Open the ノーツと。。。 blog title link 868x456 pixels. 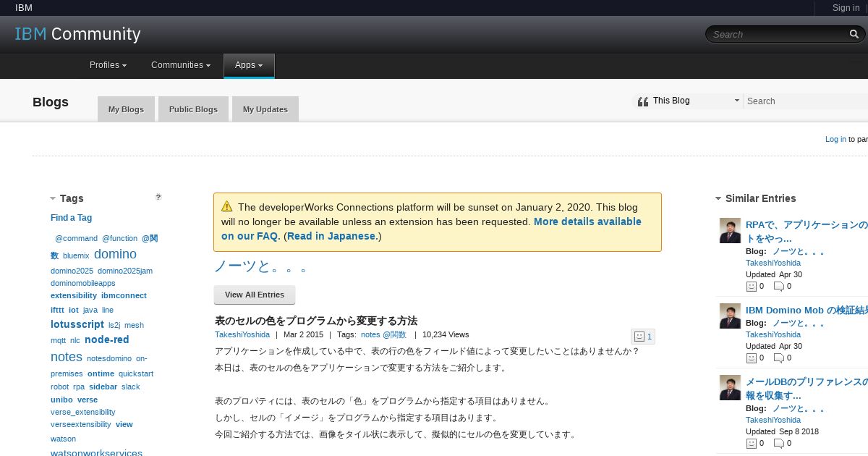pyautogui.click(x=261, y=266)
